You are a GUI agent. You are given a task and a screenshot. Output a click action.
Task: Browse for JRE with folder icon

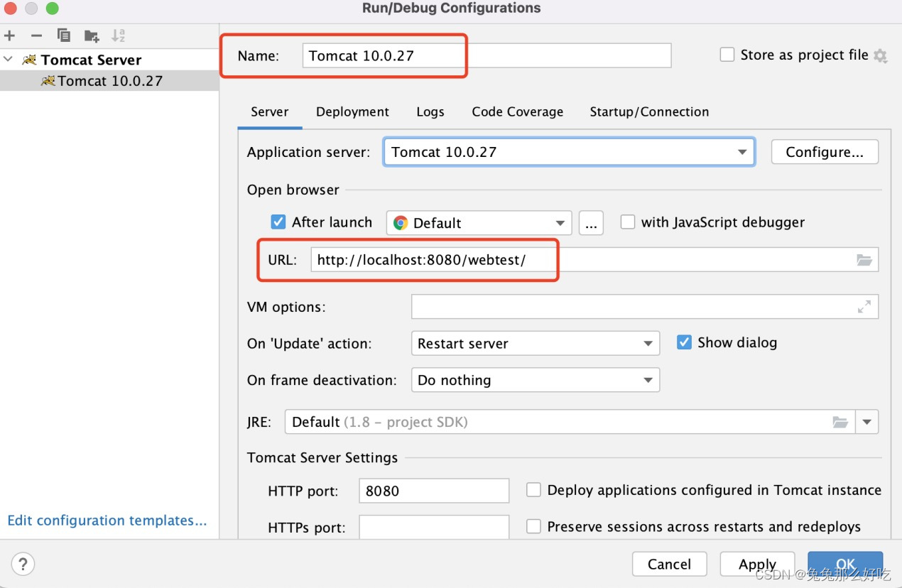(x=840, y=422)
